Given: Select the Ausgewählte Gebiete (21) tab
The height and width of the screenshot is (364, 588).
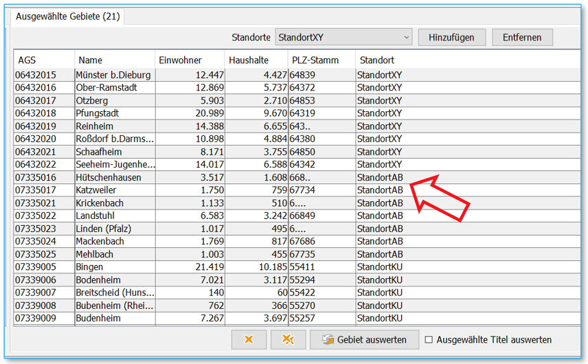Looking at the screenshot, I should [x=67, y=16].
